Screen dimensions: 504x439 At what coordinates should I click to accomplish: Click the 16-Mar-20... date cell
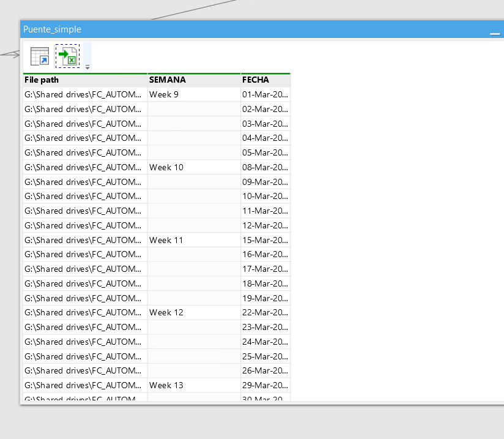point(265,254)
